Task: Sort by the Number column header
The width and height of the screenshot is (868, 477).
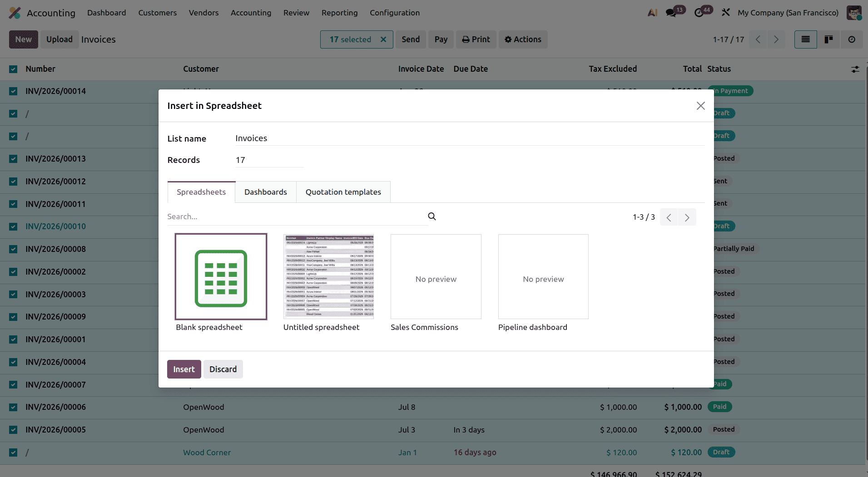Action: coord(40,69)
